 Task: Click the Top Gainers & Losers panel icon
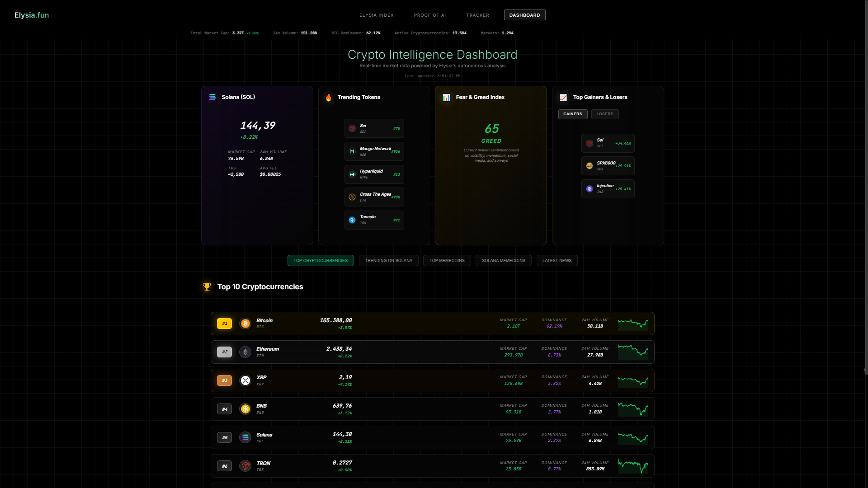(x=563, y=98)
